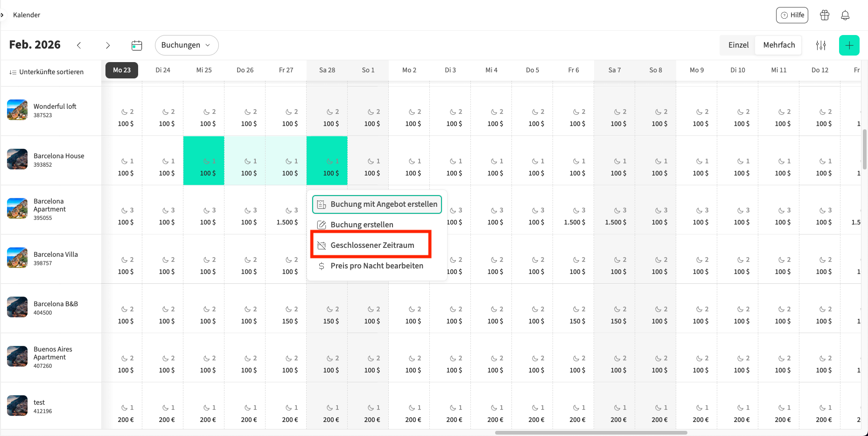The width and height of the screenshot is (868, 436).
Task: Click the green plus add button
Action: (x=849, y=45)
